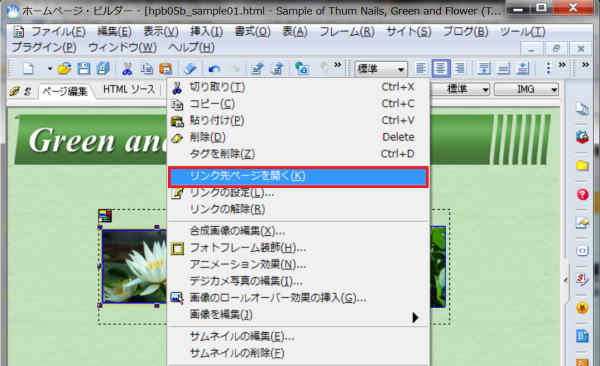Click the scissors cut toolbar icon
The image size is (600, 366).
pos(127,69)
